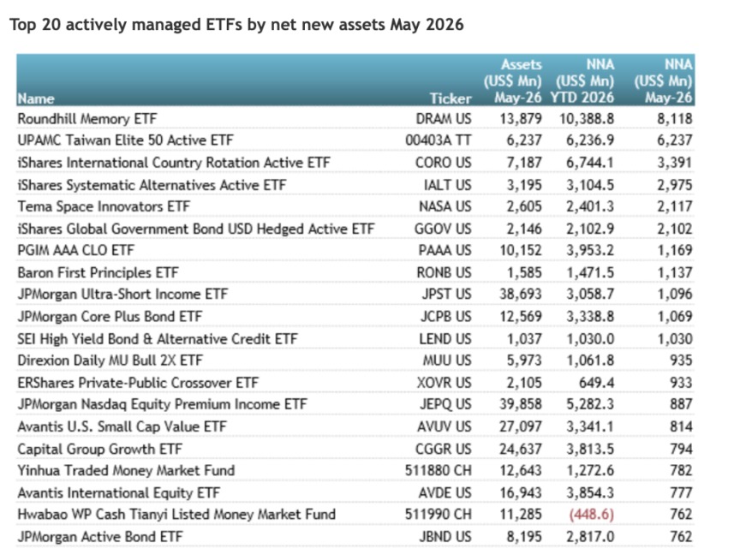The height and width of the screenshot is (560, 740).
Task: Select the 8,118 NNA May-26 value
Action: 674,118
